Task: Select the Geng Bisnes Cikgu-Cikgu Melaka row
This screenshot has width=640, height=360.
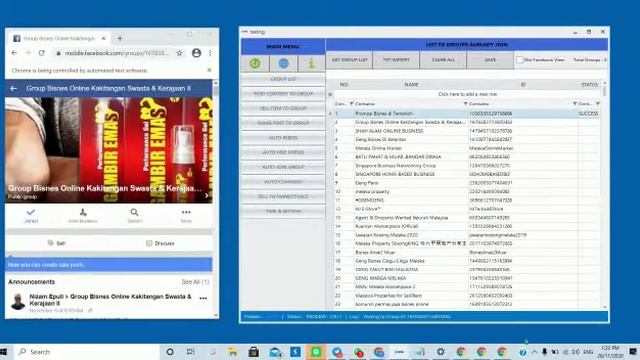Action: (x=467, y=261)
